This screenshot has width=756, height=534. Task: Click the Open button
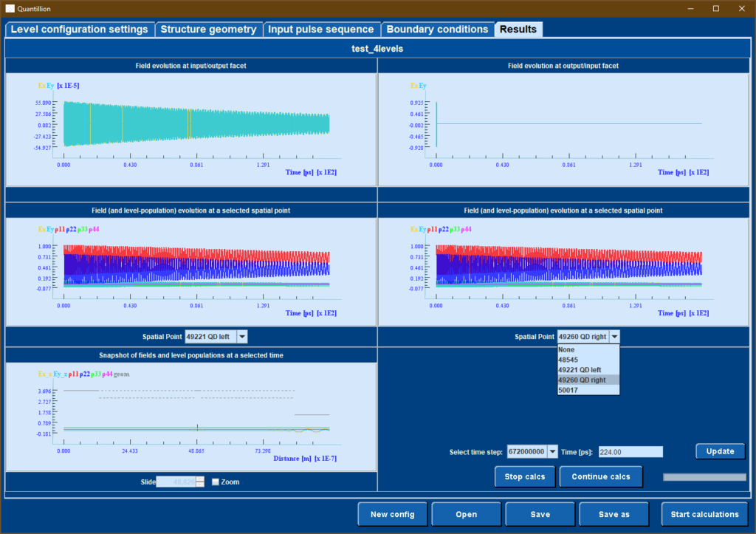(467, 514)
